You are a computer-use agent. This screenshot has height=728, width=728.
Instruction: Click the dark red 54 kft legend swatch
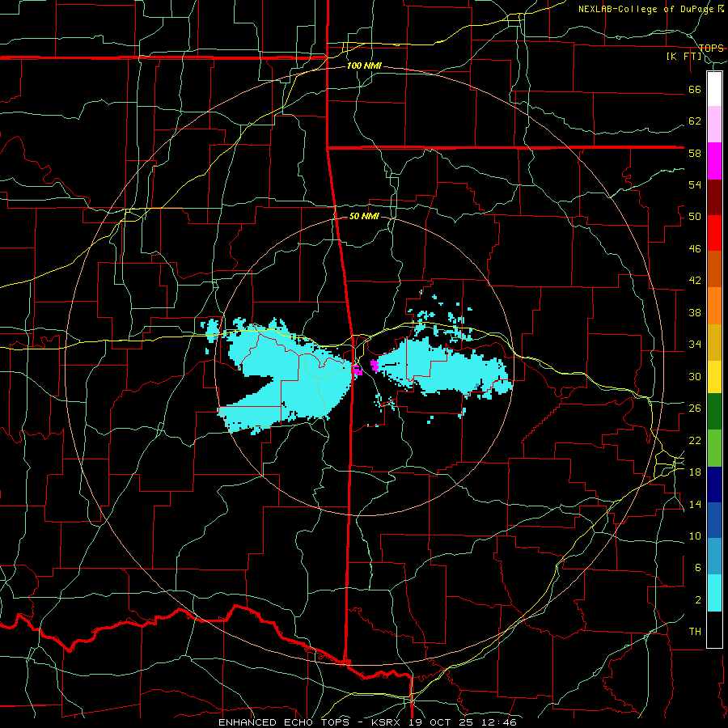[x=714, y=197]
